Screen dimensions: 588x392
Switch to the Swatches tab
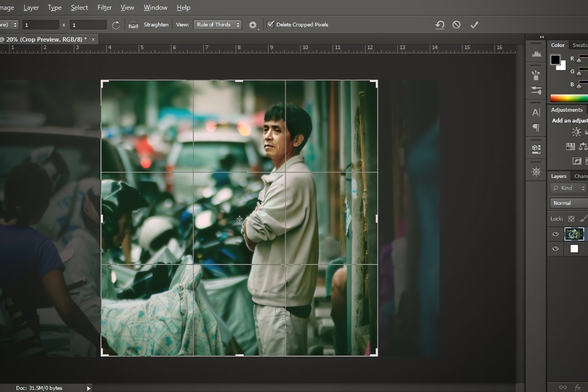581,45
